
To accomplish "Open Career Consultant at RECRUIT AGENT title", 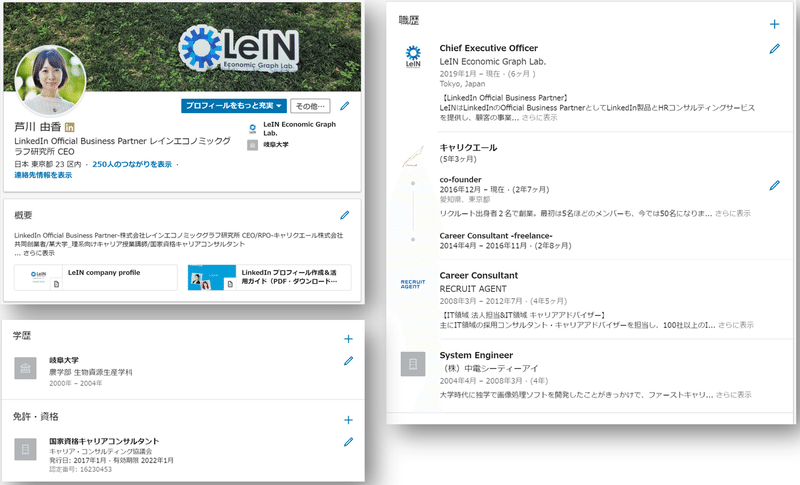I will pos(479,275).
